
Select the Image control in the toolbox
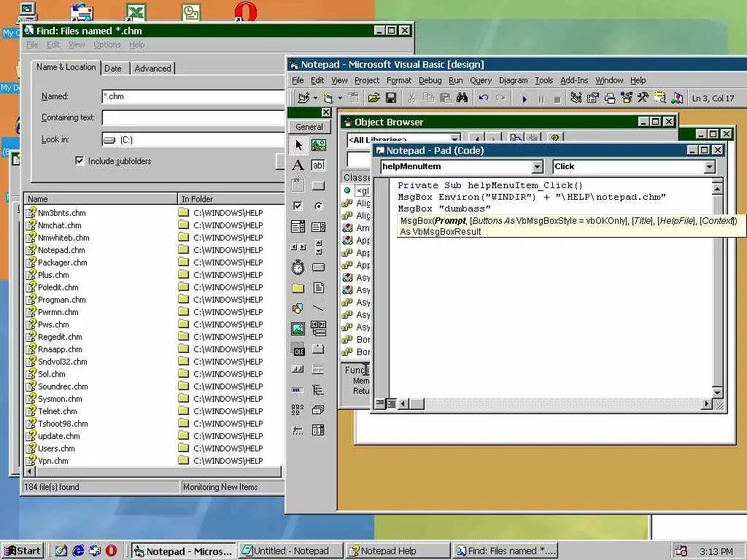(298, 329)
